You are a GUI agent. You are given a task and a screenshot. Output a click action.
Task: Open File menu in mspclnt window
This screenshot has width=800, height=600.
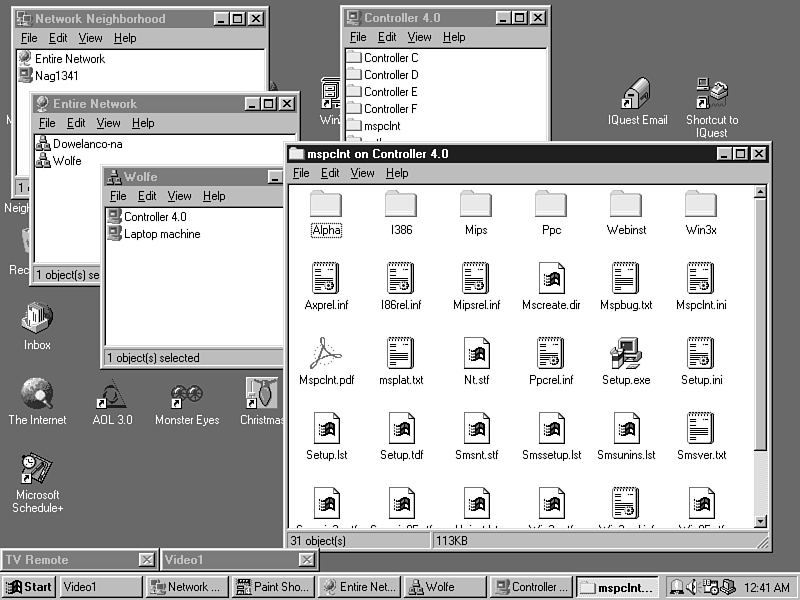point(301,173)
